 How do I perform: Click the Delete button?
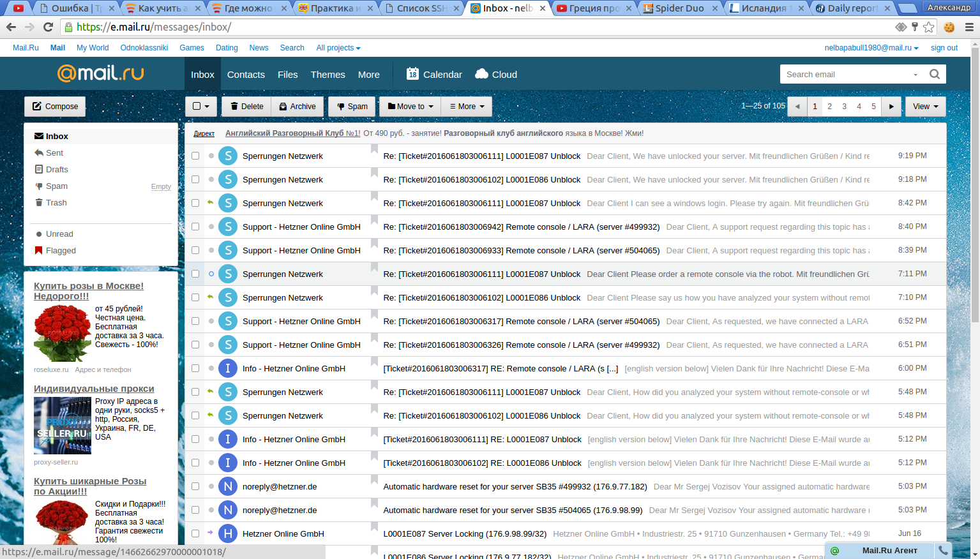pyautogui.click(x=246, y=107)
